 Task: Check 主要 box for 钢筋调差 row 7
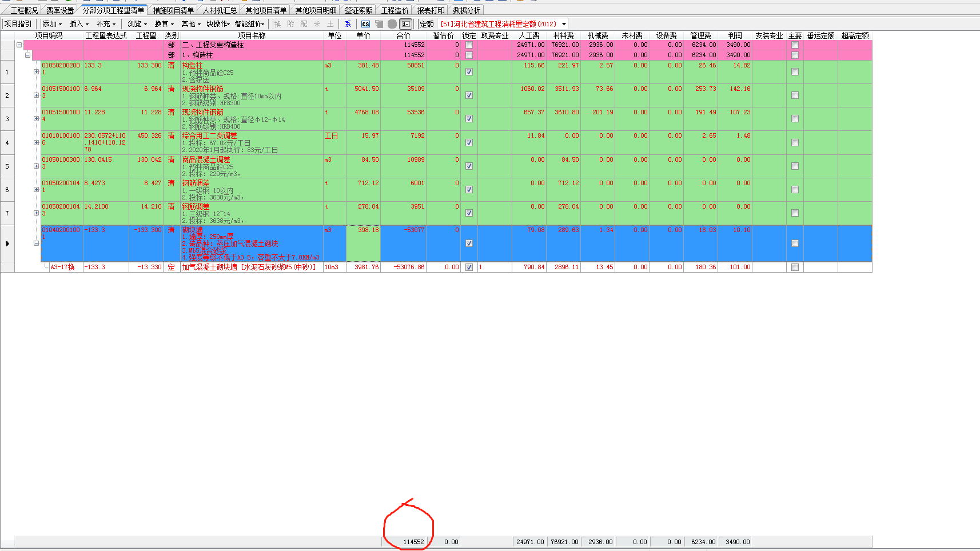[x=795, y=213]
